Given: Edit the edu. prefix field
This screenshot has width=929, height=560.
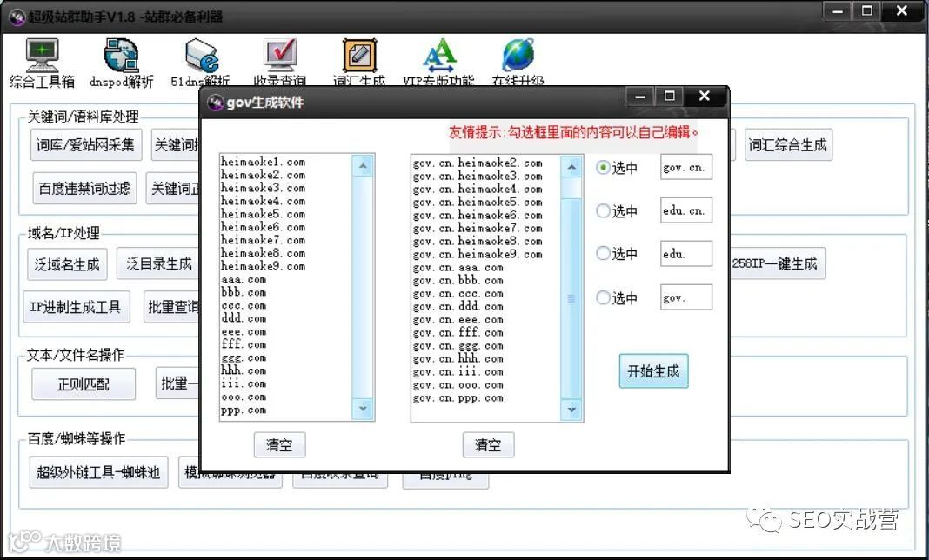Looking at the screenshot, I should click(686, 254).
